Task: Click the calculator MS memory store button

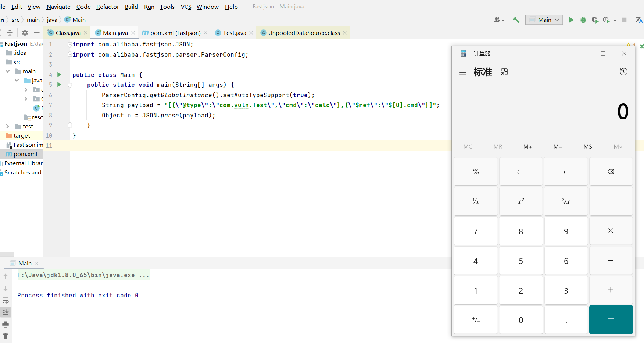Action: pyautogui.click(x=588, y=146)
